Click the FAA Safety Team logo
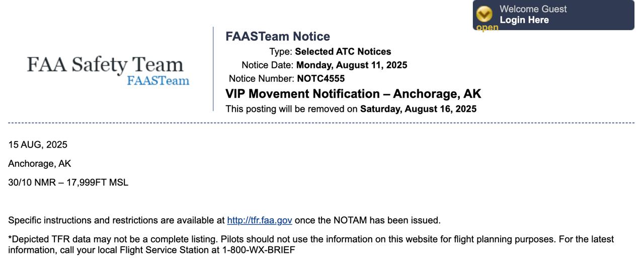This screenshot has width=644, height=264. (x=105, y=65)
